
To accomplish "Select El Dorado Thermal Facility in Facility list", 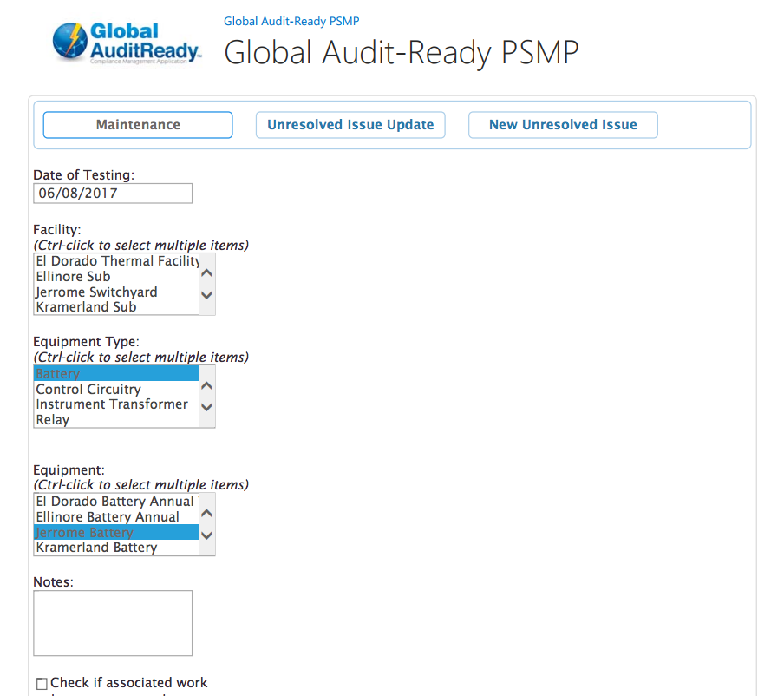I will pyautogui.click(x=117, y=261).
